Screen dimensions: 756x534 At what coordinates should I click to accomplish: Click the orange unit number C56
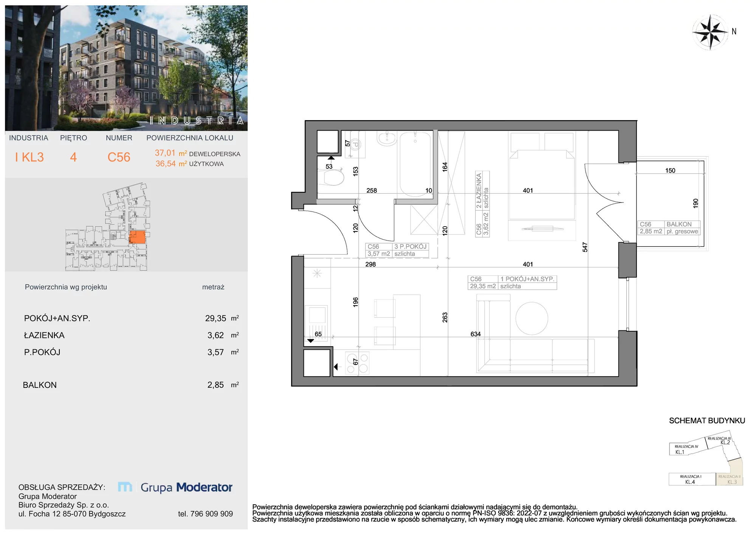pyautogui.click(x=119, y=157)
